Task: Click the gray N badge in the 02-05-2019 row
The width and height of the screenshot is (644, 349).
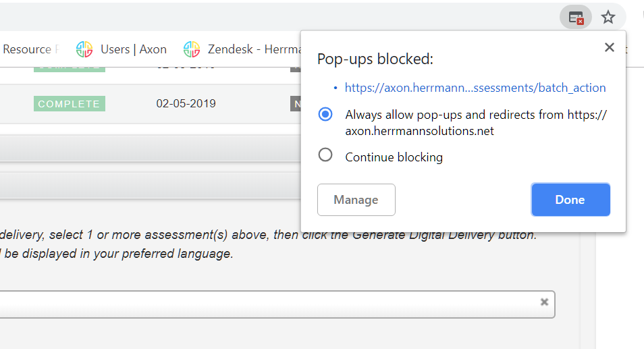Action: click(x=296, y=104)
